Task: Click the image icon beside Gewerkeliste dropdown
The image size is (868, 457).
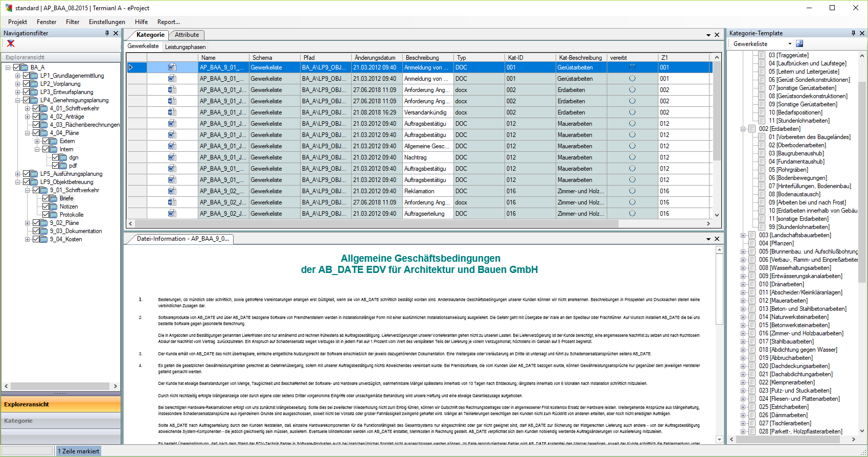Action: [800, 44]
